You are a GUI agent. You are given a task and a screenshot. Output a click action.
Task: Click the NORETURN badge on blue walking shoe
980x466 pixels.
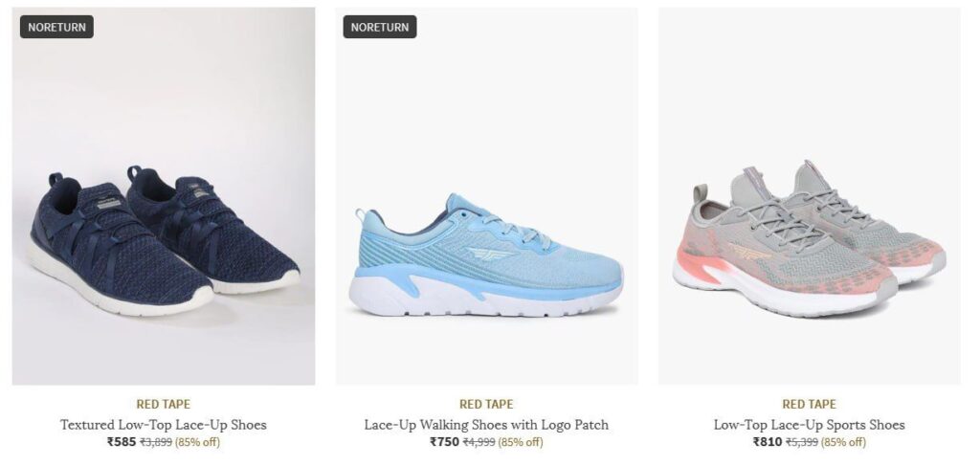pyautogui.click(x=379, y=27)
